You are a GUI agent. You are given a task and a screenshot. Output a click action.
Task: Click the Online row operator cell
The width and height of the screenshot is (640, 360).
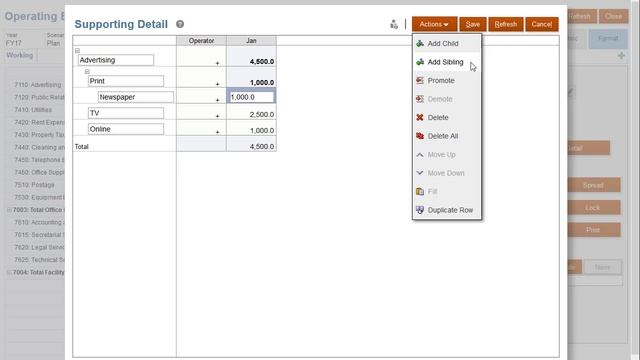[201, 128]
